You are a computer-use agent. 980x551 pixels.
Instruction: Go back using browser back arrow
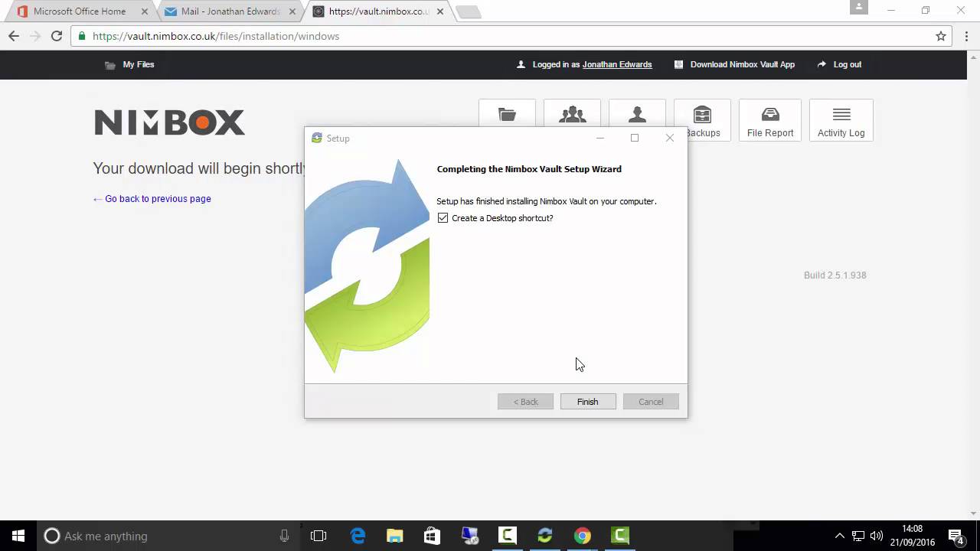coord(14,36)
